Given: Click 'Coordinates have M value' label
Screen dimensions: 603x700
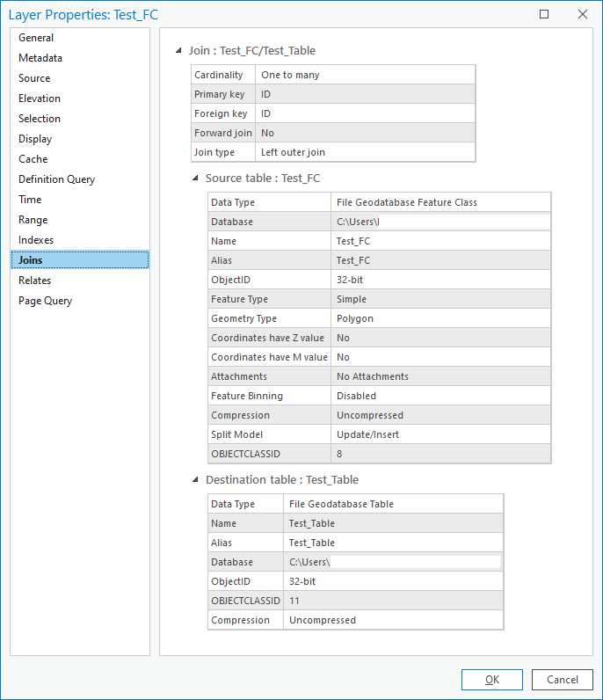Looking at the screenshot, I should click(270, 357).
